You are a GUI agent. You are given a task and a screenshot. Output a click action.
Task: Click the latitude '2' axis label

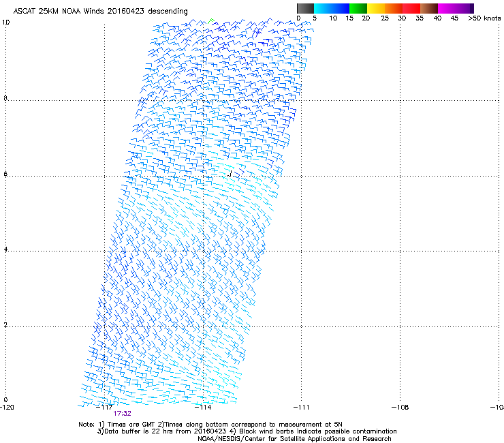(x=5, y=325)
